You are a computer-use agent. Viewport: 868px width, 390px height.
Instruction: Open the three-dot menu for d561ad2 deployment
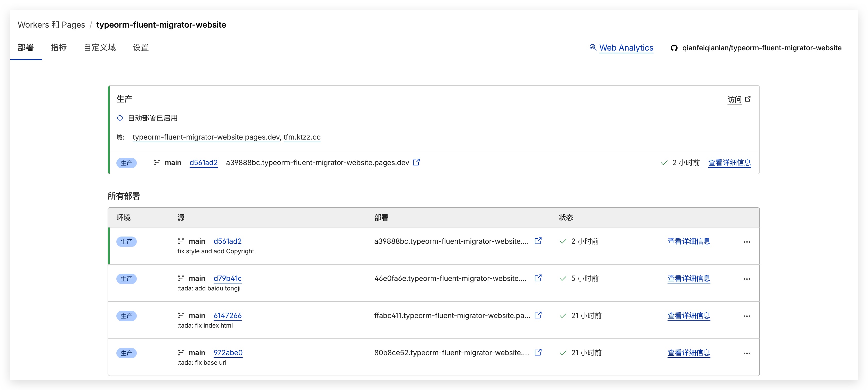pyautogui.click(x=747, y=241)
